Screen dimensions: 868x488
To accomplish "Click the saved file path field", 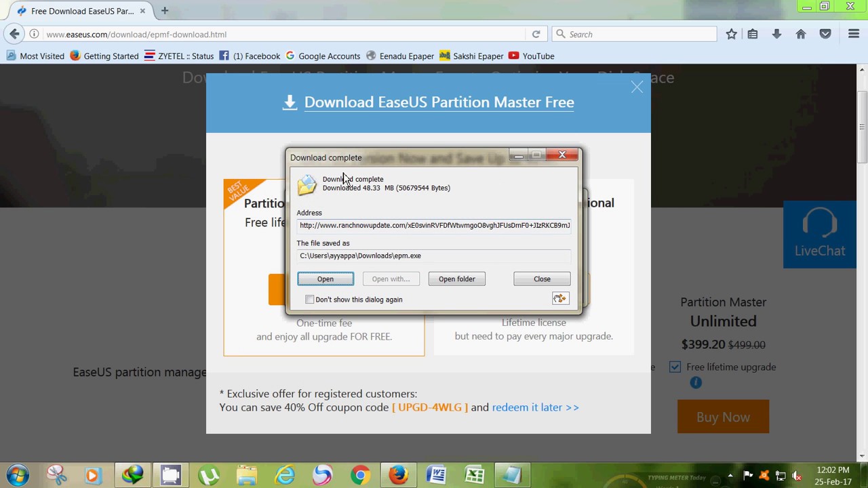I will pos(434,256).
